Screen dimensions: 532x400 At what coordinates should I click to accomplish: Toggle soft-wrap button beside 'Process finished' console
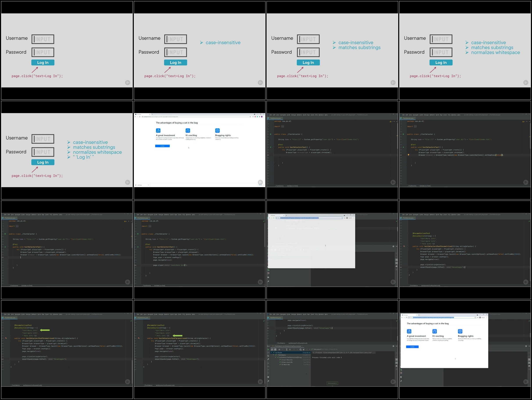(x=397, y=360)
